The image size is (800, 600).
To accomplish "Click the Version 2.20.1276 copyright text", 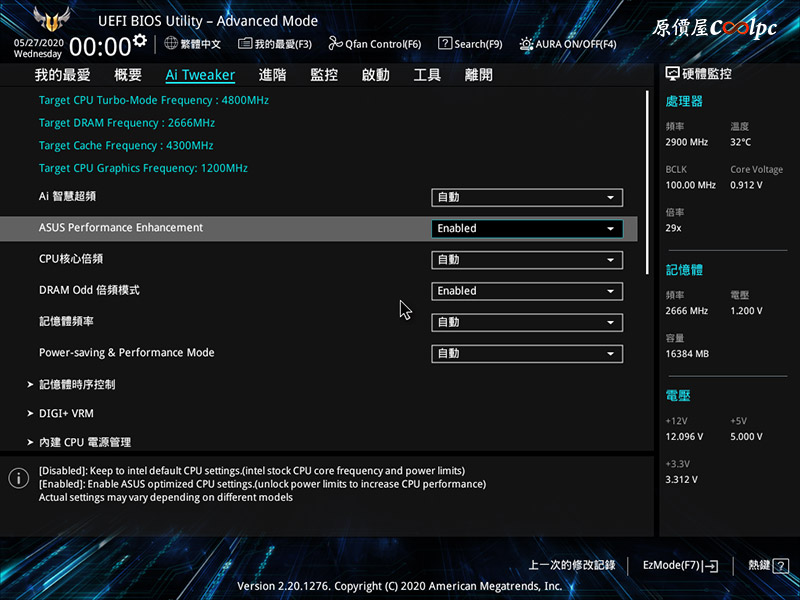I will tap(399, 586).
